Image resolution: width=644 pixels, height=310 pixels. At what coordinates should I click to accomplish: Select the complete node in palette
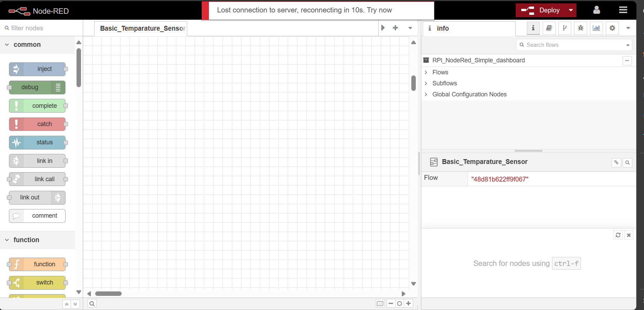pos(37,106)
